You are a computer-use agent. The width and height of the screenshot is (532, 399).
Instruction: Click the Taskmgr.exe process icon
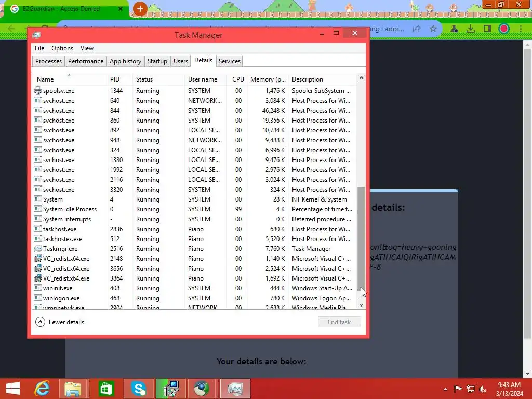pos(37,249)
